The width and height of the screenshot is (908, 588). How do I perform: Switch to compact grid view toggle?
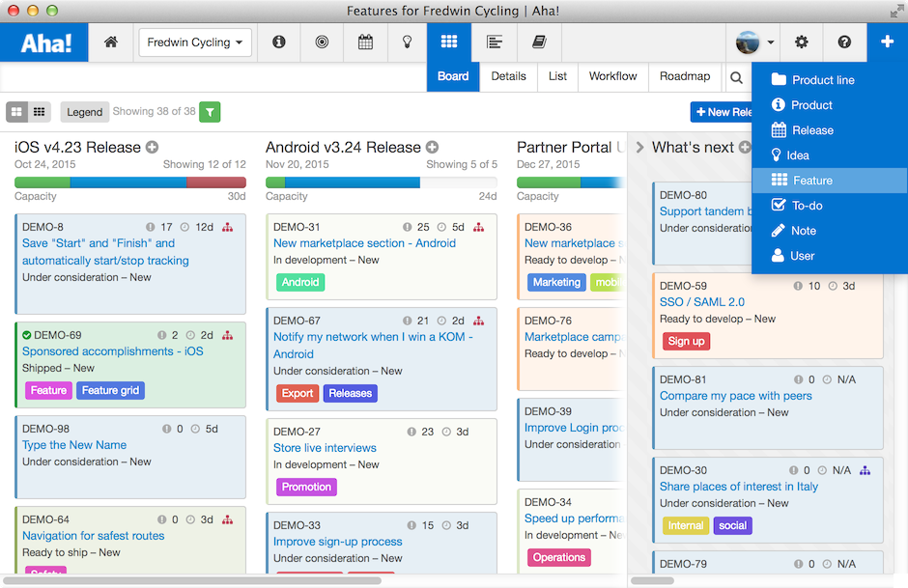click(40, 112)
